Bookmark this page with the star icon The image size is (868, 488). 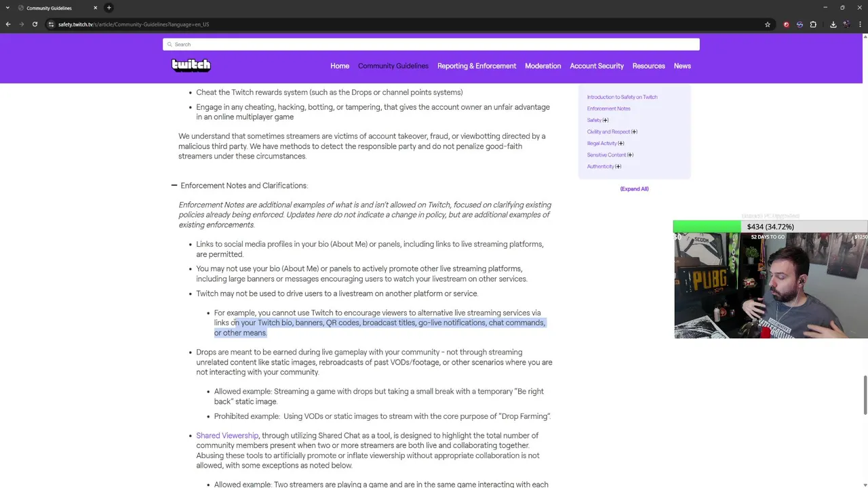(x=768, y=24)
